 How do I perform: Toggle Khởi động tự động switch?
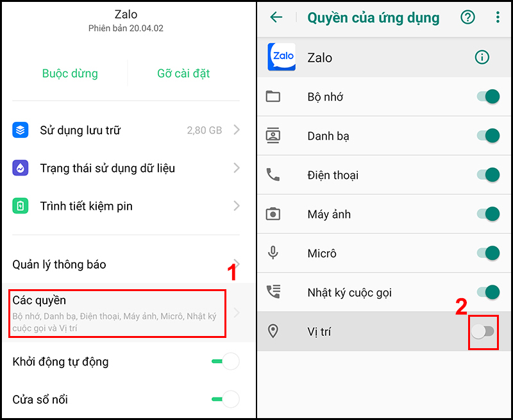226,361
